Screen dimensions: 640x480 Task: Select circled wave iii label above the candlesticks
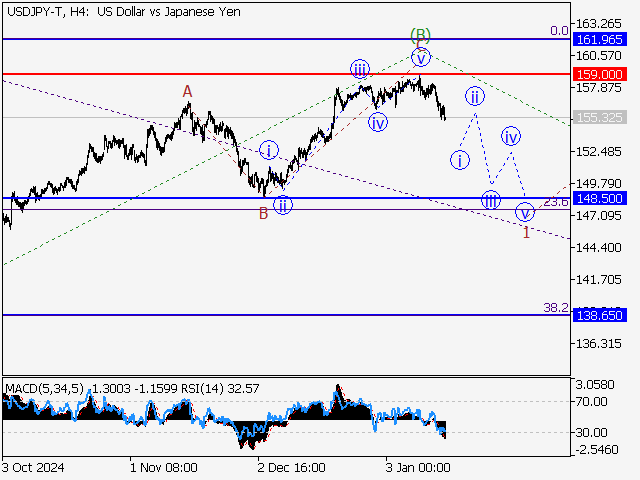360,69
